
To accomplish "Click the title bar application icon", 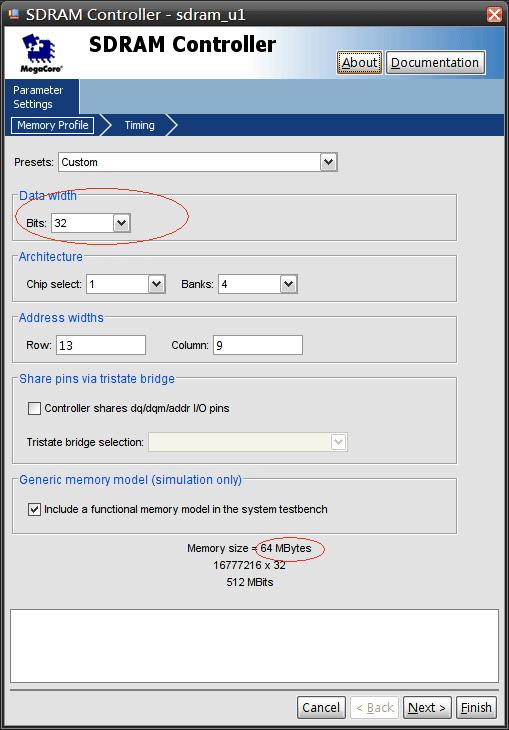I will tap(14, 14).
